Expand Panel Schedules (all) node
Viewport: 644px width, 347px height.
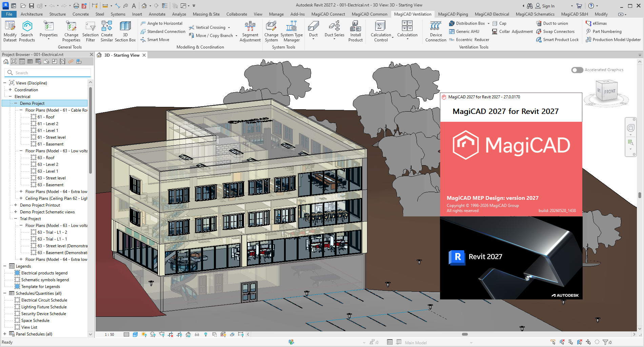(5, 334)
